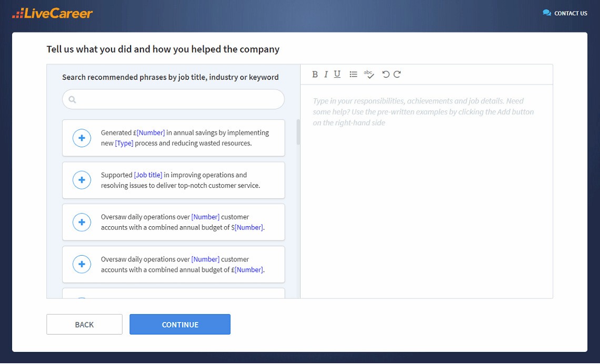Go back with the Back button

click(x=84, y=325)
